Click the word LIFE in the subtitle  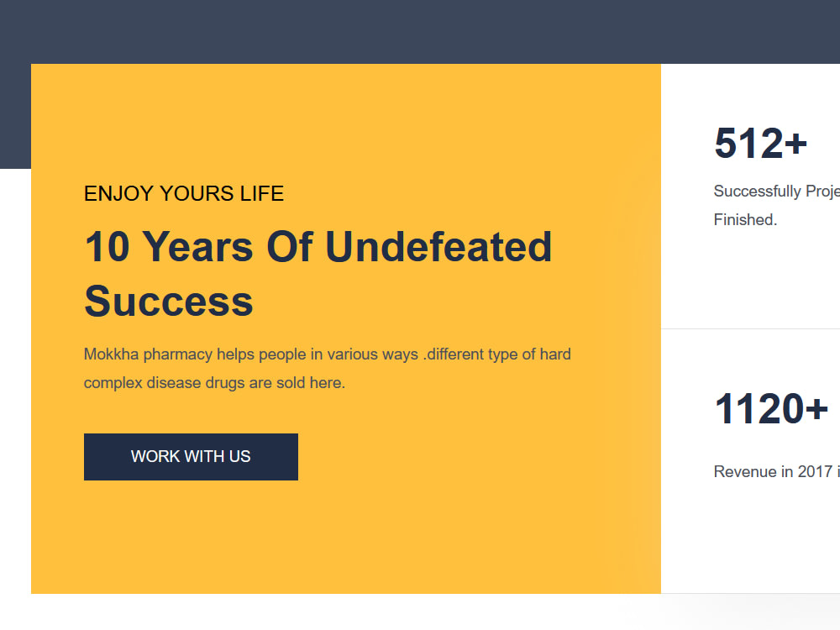tap(262, 193)
